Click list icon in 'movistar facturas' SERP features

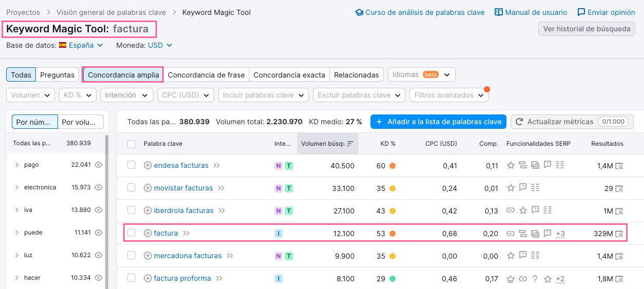click(535, 187)
